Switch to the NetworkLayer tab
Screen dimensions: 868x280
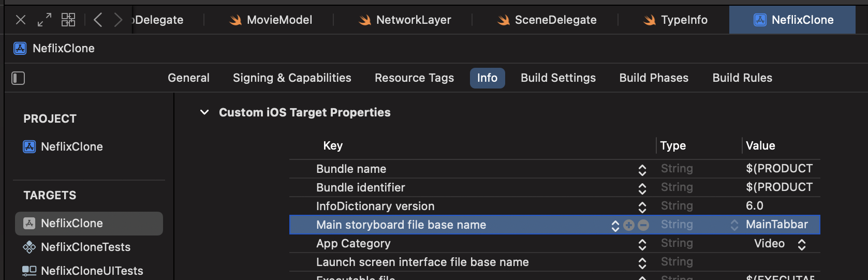(403, 20)
